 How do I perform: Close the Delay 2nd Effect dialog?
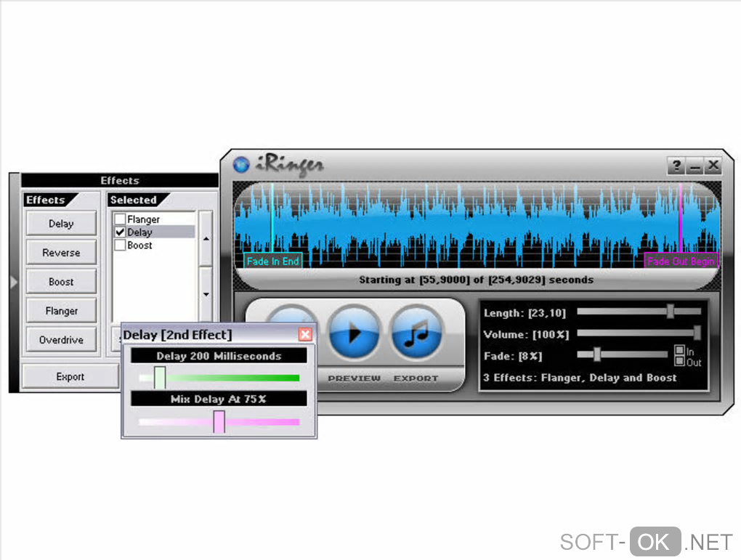point(305,335)
